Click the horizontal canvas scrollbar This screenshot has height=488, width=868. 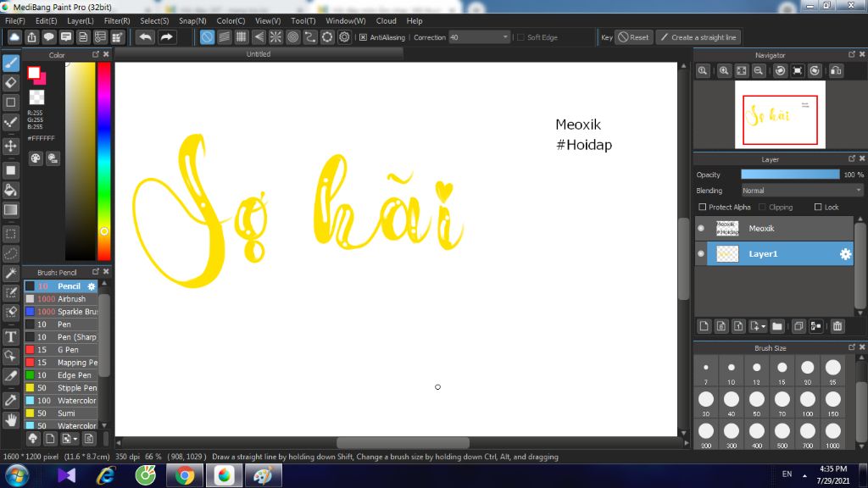tap(403, 442)
